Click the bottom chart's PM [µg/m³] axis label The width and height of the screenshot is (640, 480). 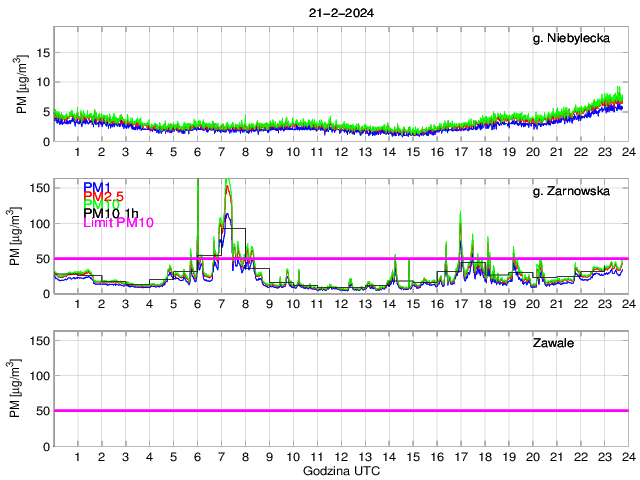tap(15, 388)
